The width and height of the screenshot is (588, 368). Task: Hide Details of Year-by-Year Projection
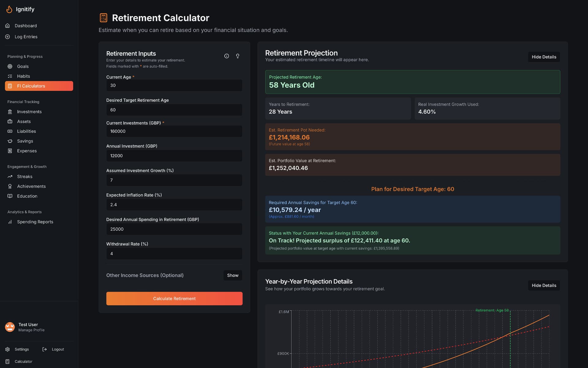[x=544, y=286]
